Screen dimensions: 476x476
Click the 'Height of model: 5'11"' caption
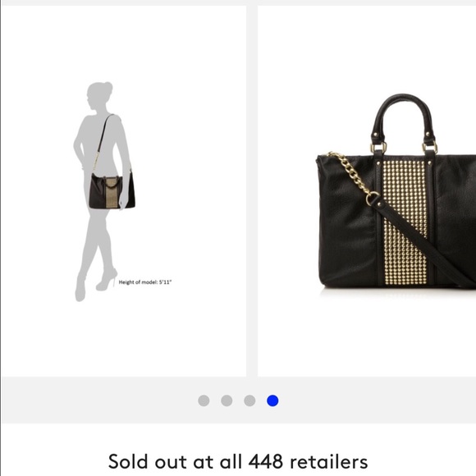click(x=145, y=282)
